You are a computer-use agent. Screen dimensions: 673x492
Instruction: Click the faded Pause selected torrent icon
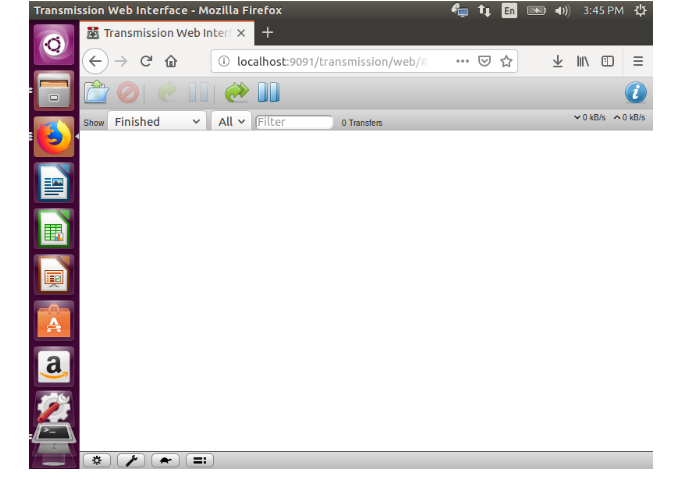[198, 92]
